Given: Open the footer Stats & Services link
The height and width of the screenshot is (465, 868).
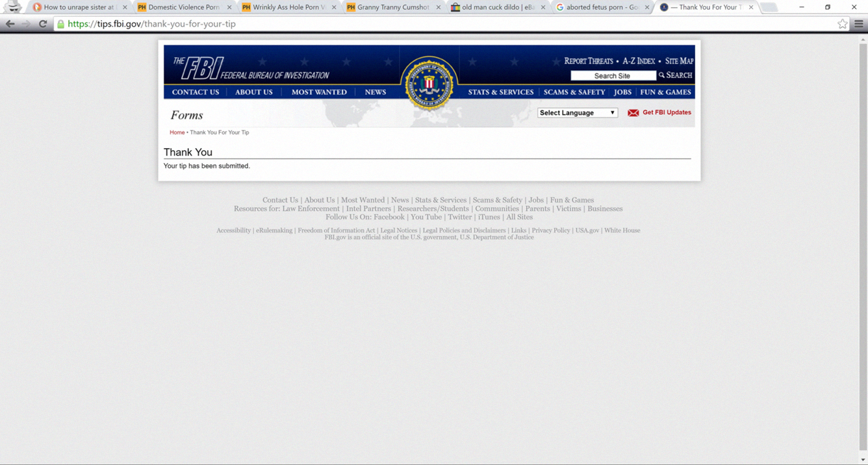Looking at the screenshot, I should 440,200.
